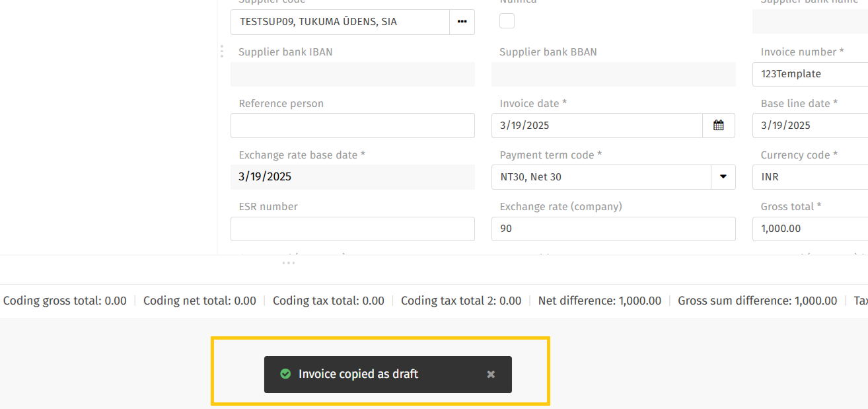
Task: Click the Exchange rate (company) field
Action: pos(613,229)
